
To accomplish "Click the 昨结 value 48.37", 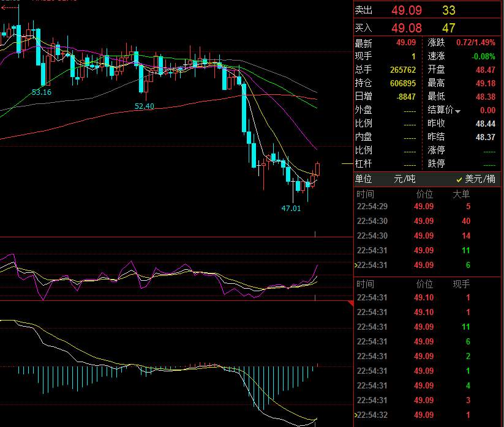I will (x=486, y=138).
